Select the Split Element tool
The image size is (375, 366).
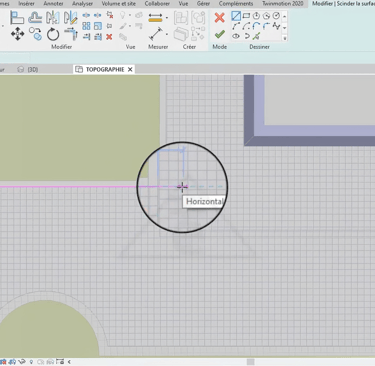point(86,15)
